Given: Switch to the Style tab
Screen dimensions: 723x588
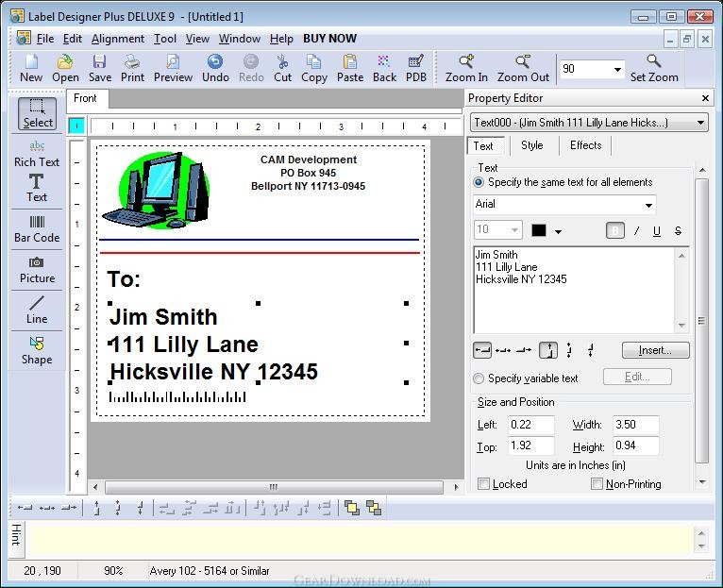Looking at the screenshot, I should [532, 145].
